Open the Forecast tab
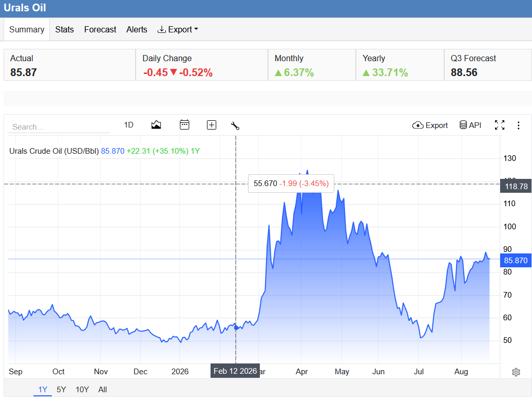This screenshot has height=402, width=532. tap(100, 29)
